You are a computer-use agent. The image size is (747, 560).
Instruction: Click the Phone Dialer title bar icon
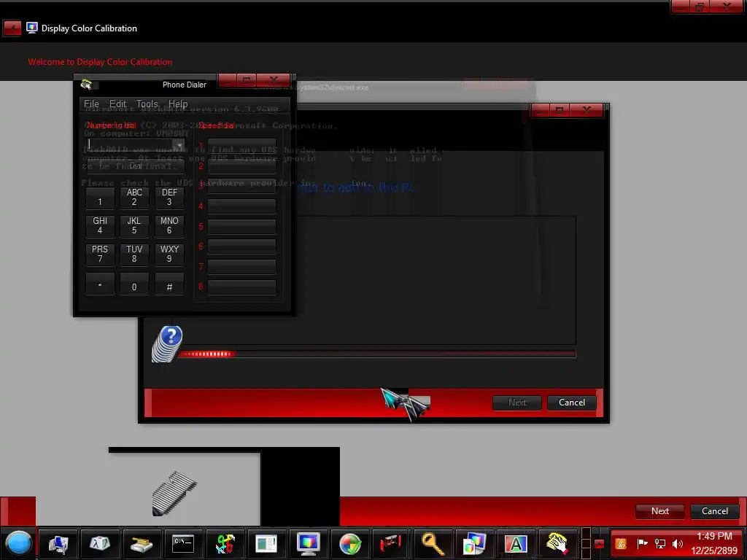(86, 85)
